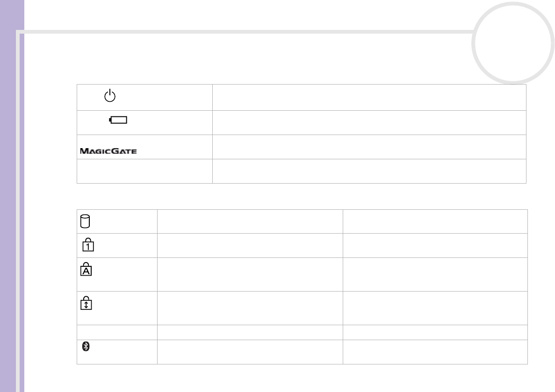Screen dimensions: 555x392
Task: Click the middle cell in the hard disk row
Action: [x=250, y=221]
